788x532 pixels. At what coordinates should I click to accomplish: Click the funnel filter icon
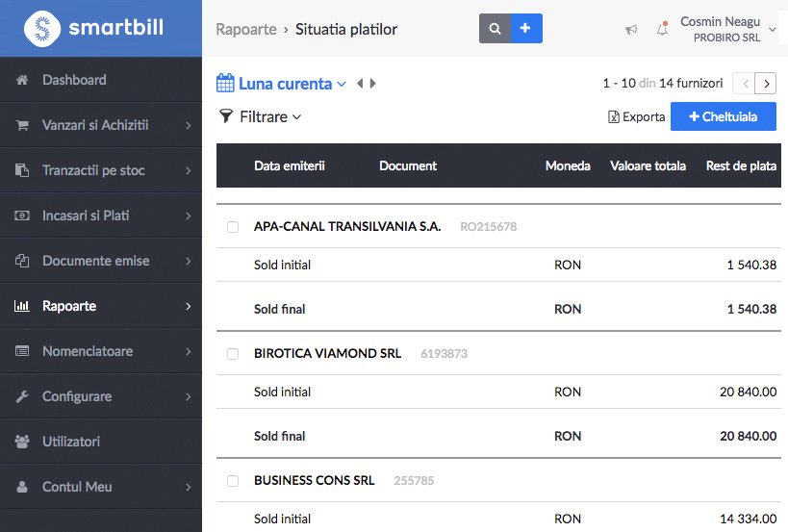click(x=226, y=116)
